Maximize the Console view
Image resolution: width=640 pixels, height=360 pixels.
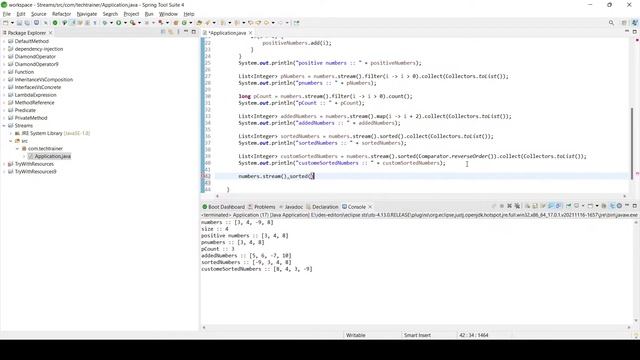click(x=635, y=206)
